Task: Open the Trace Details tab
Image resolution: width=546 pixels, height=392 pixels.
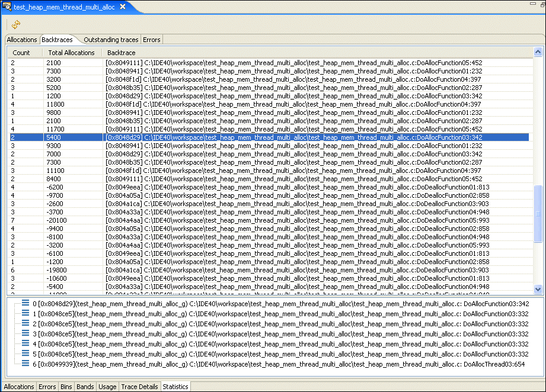Action: tap(139, 387)
